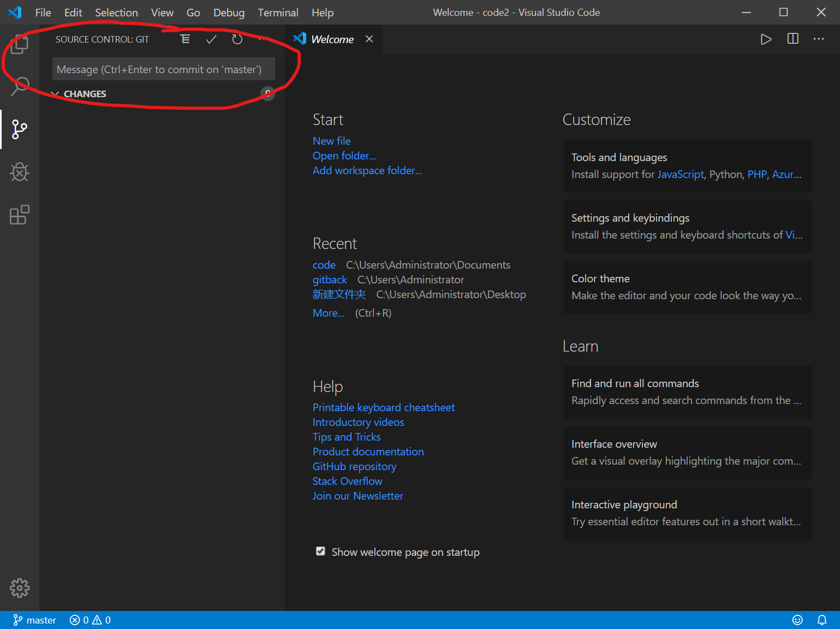Open the Debug view
This screenshot has height=629, width=840.
(20, 172)
